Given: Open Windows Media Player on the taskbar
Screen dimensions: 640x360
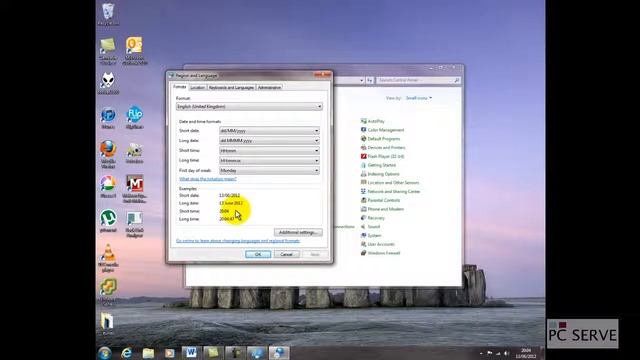Looking at the screenshot, I should (x=169, y=353).
